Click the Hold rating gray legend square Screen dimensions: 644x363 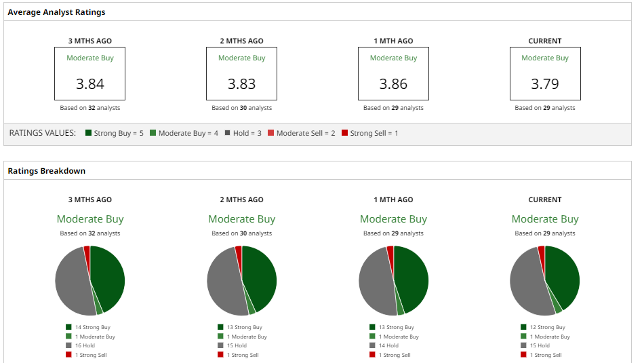coord(228,133)
